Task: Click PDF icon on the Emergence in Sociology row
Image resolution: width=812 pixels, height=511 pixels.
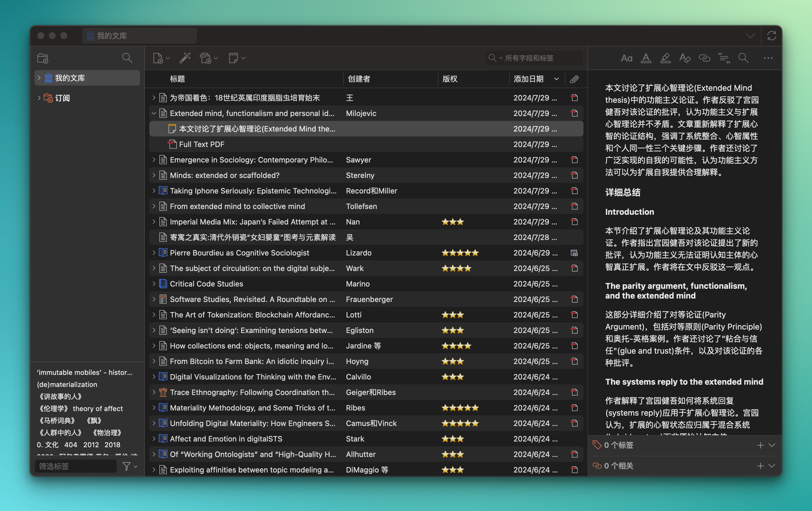Action: (x=574, y=160)
